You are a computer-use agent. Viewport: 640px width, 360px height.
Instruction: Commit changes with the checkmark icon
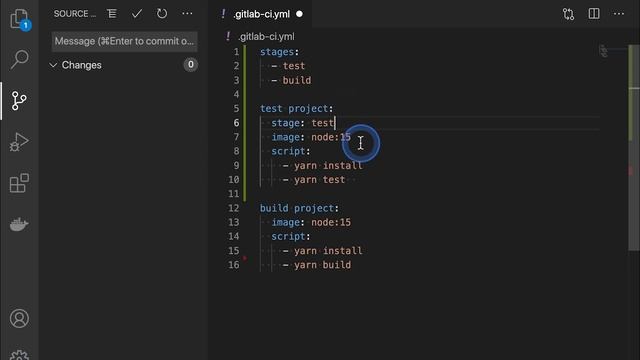coord(137,14)
